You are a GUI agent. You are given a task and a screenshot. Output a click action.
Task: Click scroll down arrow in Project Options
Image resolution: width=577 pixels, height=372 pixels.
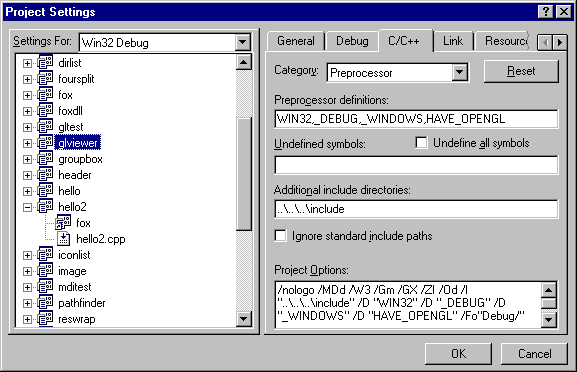(549, 320)
